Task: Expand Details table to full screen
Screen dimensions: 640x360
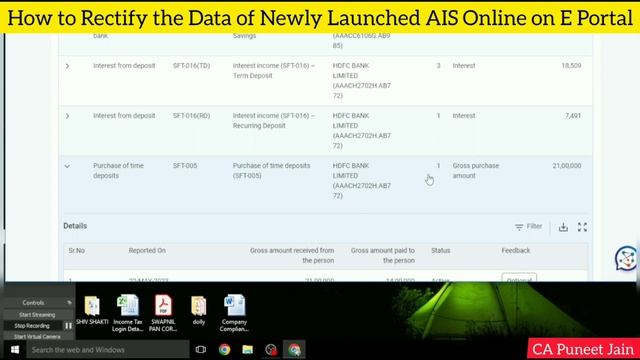Action: (x=582, y=227)
